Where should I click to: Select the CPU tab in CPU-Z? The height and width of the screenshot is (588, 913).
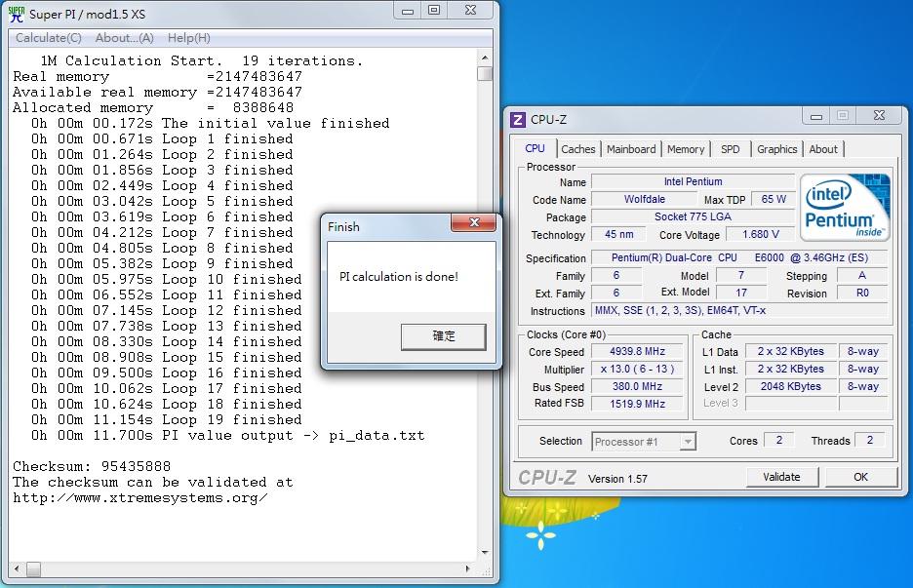click(x=535, y=148)
